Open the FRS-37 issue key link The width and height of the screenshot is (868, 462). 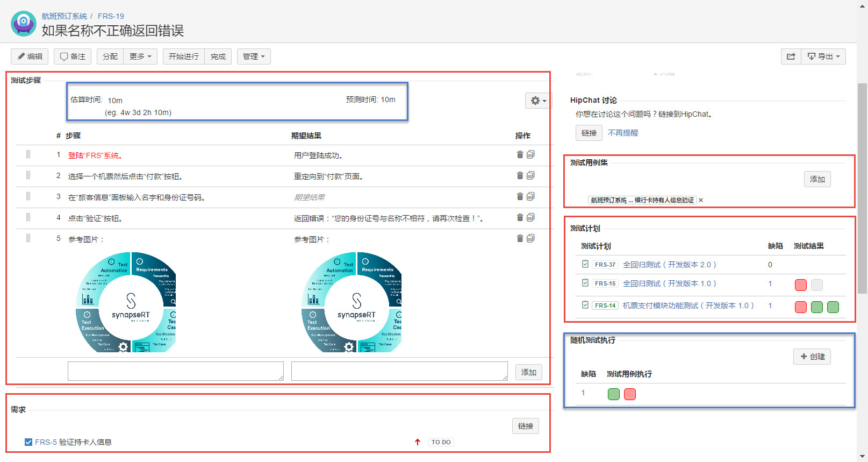pyautogui.click(x=605, y=265)
